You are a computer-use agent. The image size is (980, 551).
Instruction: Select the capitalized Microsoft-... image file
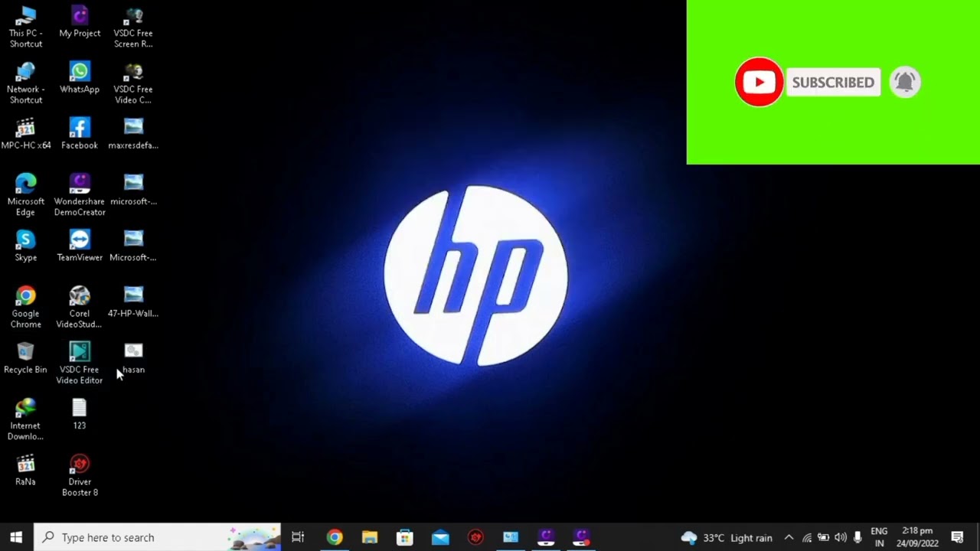[x=133, y=246]
